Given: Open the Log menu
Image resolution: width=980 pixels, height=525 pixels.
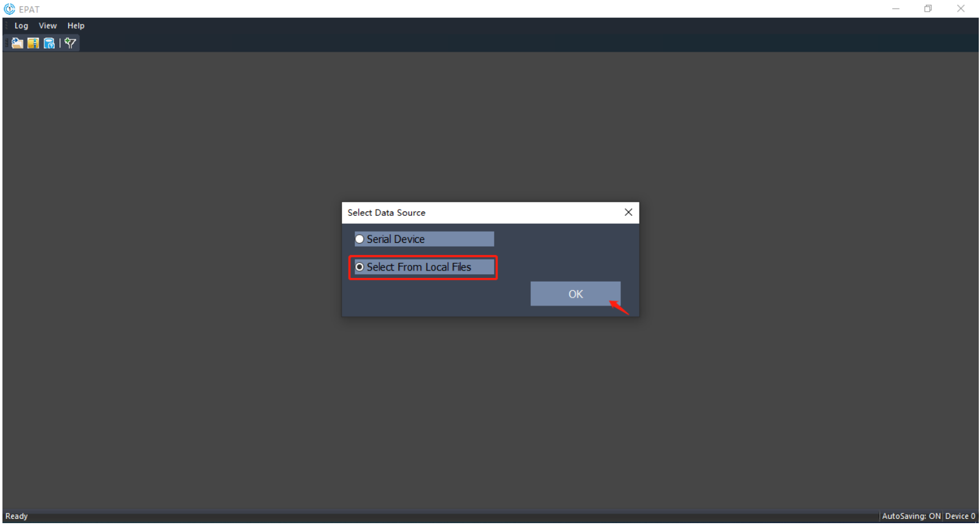Looking at the screenshot, I should point(22,26).
